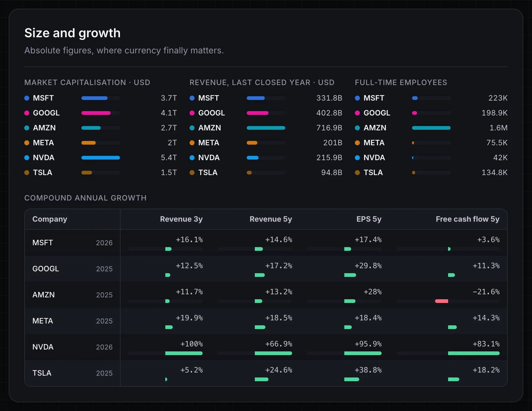The image size is (532, 411).
Task: Select AMZN full-time employees bar
Action: tap(431, 128)
